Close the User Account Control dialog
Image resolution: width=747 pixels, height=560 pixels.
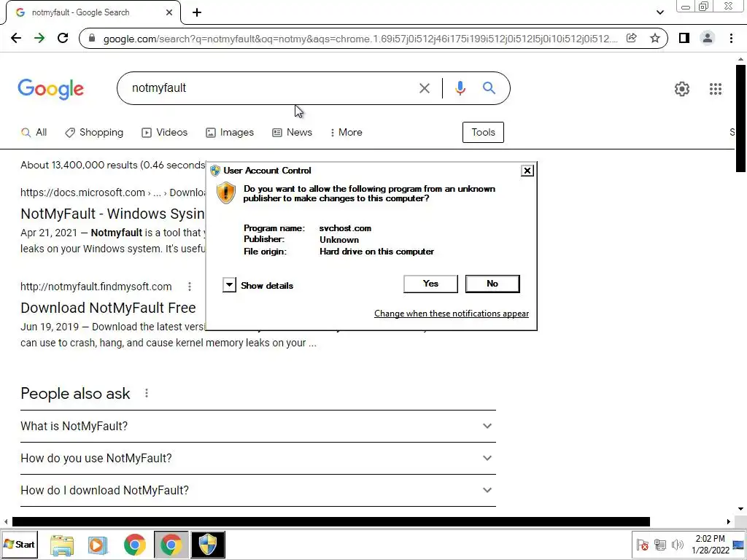tap(527, 171)
